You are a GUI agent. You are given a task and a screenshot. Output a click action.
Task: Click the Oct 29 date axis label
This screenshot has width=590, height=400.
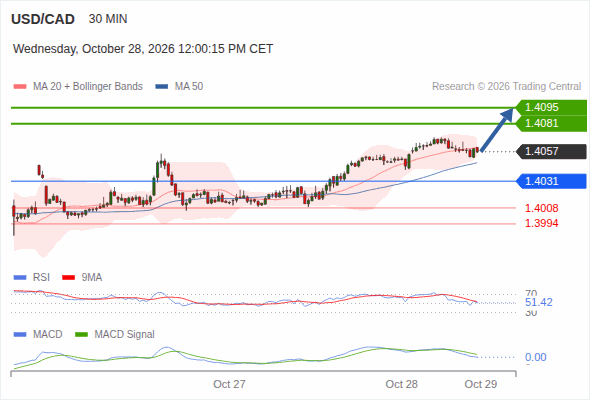coord(481,384)
